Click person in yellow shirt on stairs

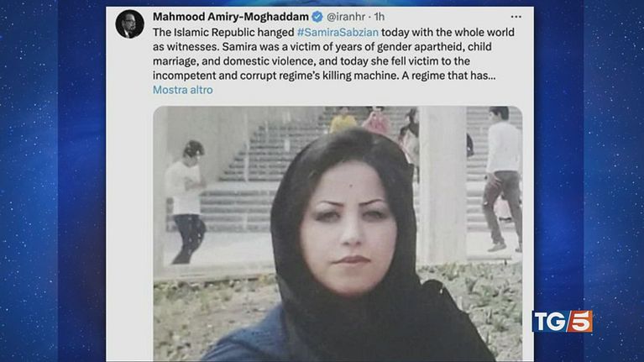pos(343,120)
